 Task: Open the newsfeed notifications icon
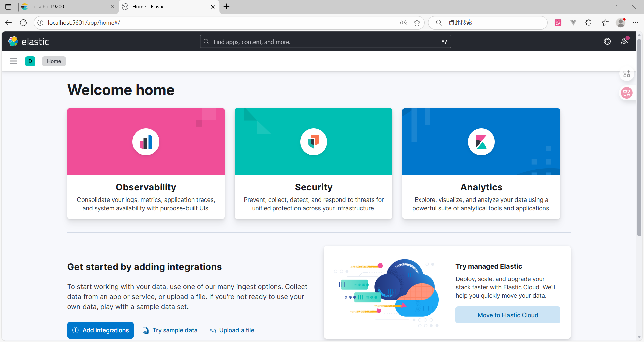624,41
